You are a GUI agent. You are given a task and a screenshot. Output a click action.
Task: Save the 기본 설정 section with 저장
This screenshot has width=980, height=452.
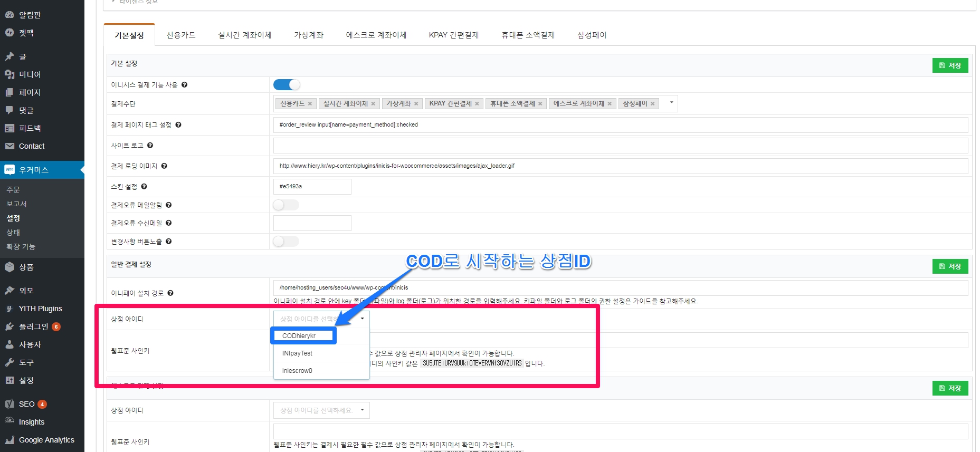coord(950,65)
